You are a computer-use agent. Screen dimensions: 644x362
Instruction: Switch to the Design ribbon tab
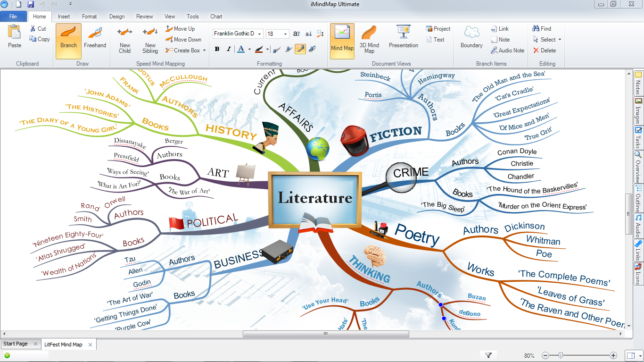pyautogui.click(x=117, y=17)
